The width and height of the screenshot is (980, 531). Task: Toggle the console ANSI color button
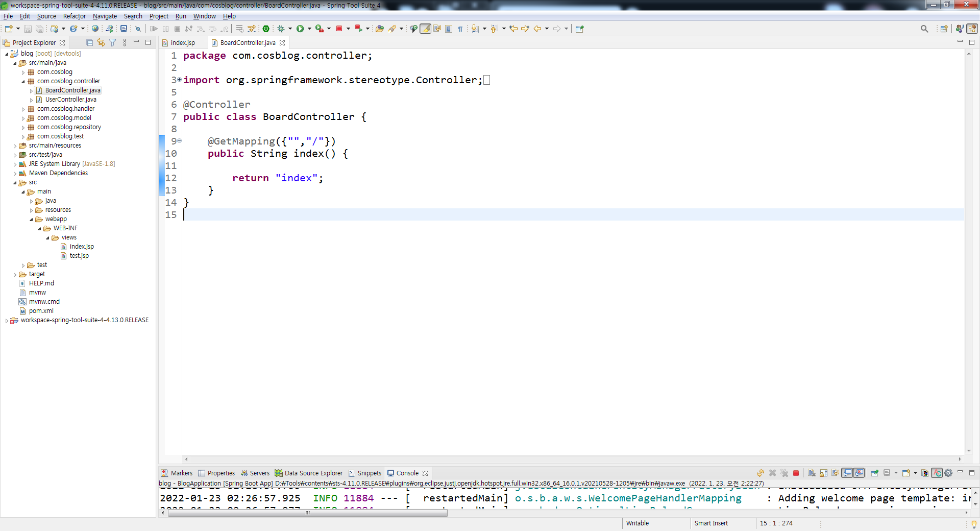point(937,473)
